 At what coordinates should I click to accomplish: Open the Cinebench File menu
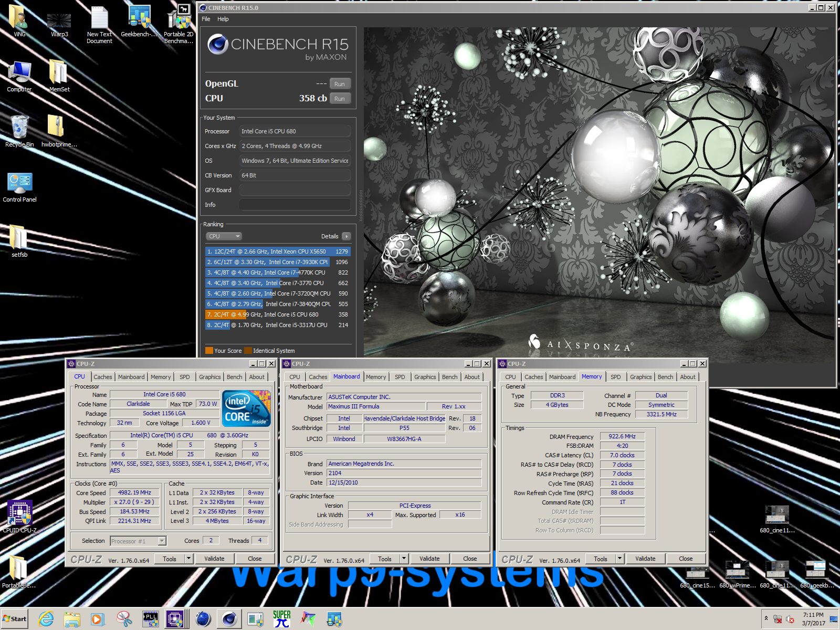[x=206, y=19]
